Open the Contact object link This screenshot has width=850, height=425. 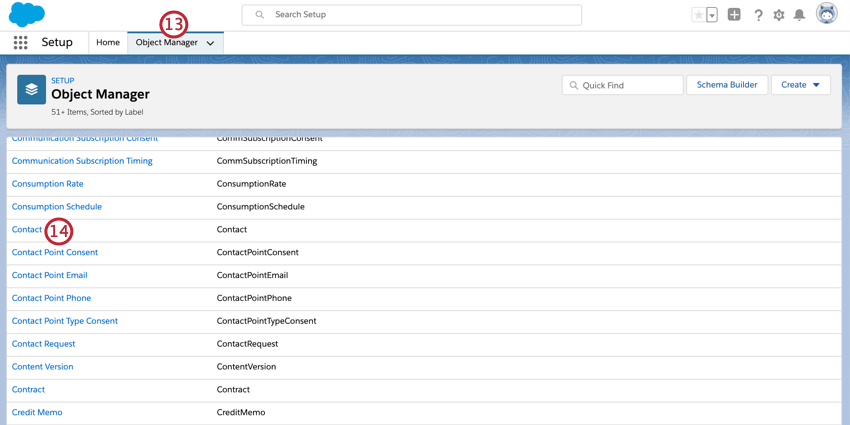[27, 230]
